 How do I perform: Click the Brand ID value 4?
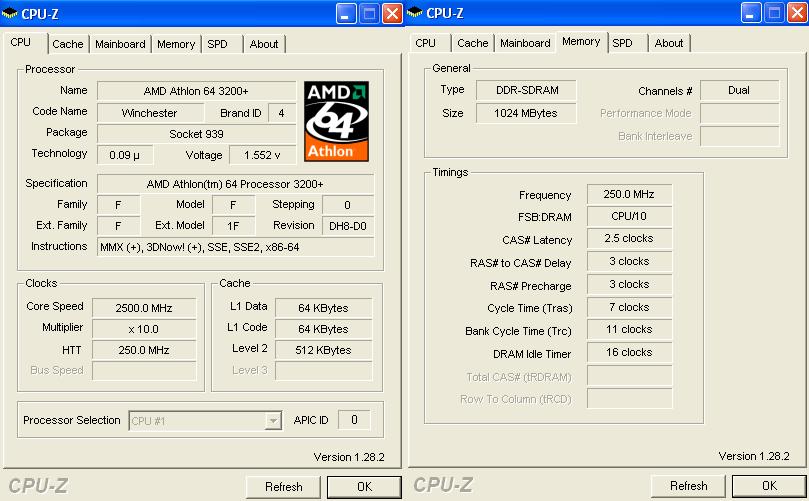[282, 113]
